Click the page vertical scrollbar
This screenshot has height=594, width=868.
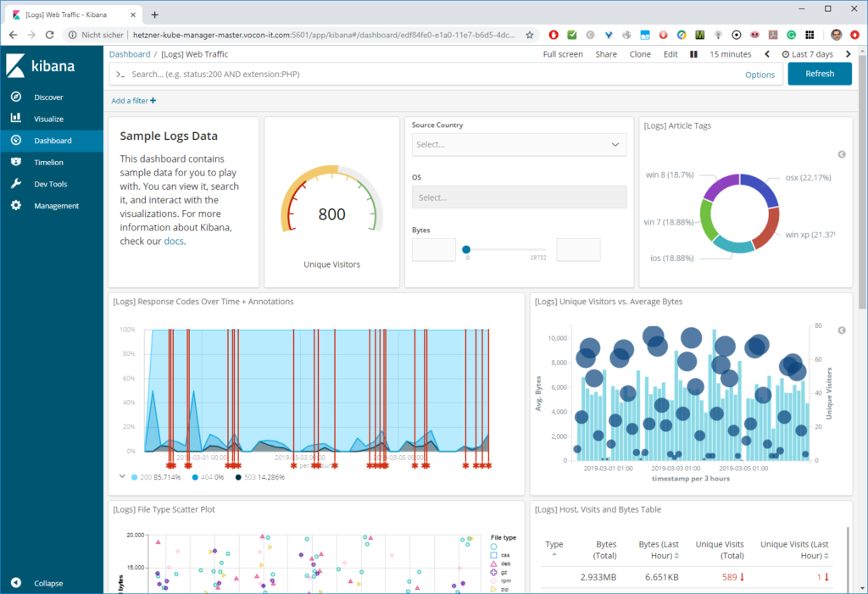point(862,183)
